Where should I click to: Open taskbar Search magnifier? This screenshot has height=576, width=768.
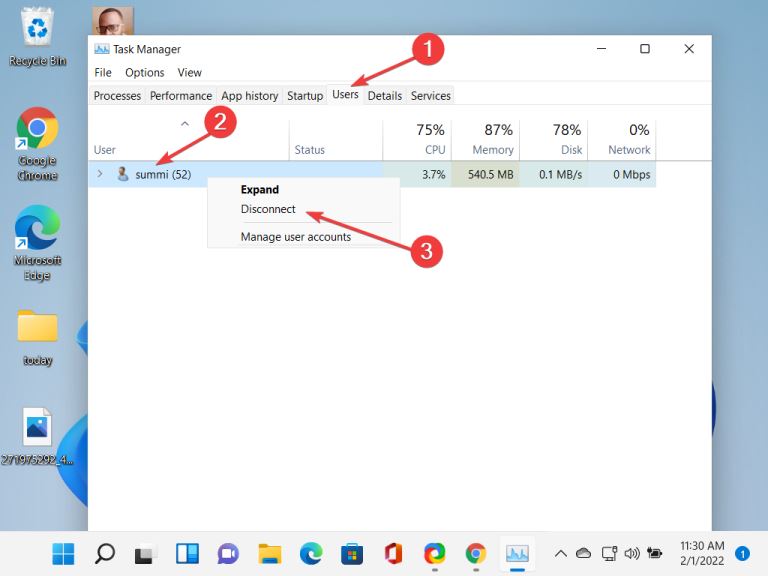pyautogui.click(x=104, y=553)
